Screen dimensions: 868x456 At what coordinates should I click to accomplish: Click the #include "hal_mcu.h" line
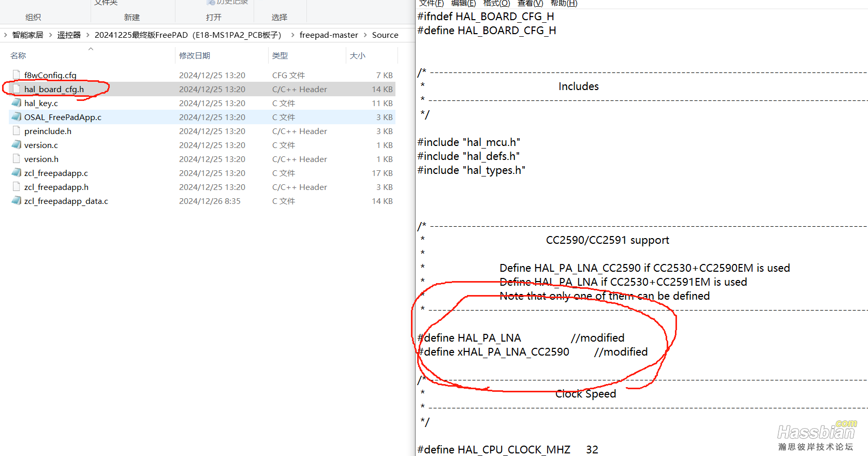point(469,142)
